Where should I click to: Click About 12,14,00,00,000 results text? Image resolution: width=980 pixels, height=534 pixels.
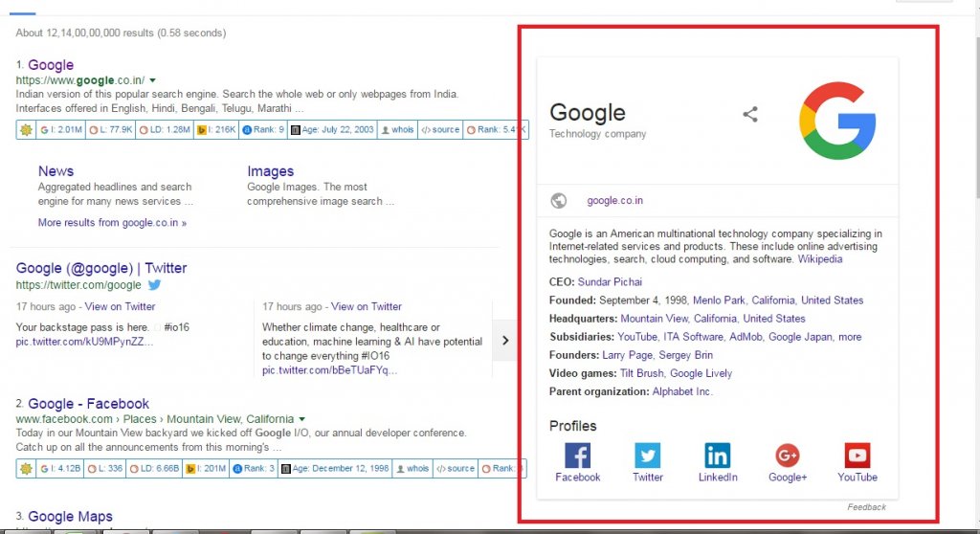point(121,33)
